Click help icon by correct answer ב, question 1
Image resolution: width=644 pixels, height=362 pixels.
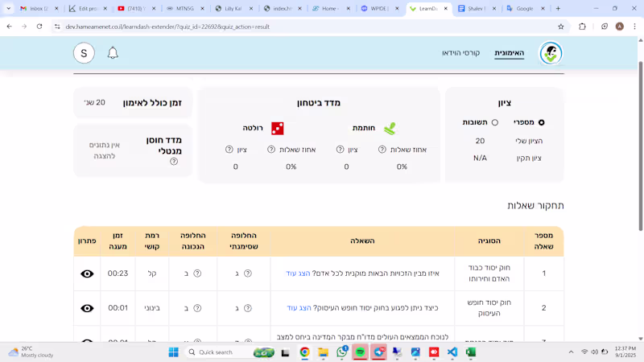(x=197, y=274)
